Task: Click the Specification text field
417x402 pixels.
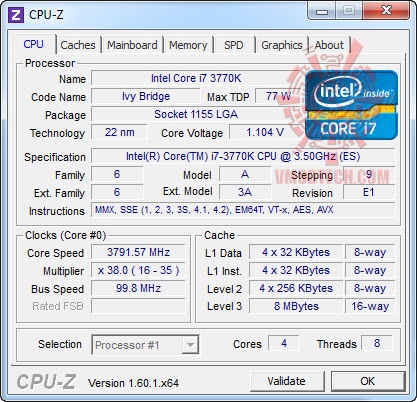Action: (x=243, y=156)
